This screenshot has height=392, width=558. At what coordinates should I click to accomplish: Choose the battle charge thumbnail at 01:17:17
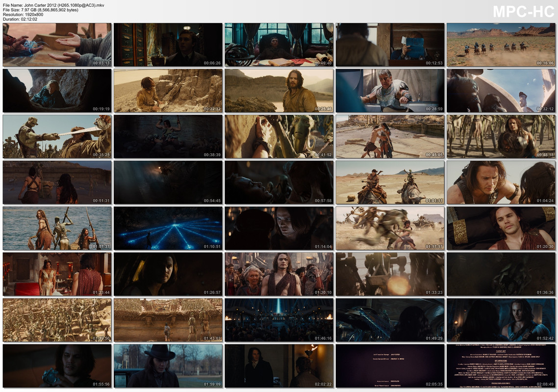tap(390, 228)
